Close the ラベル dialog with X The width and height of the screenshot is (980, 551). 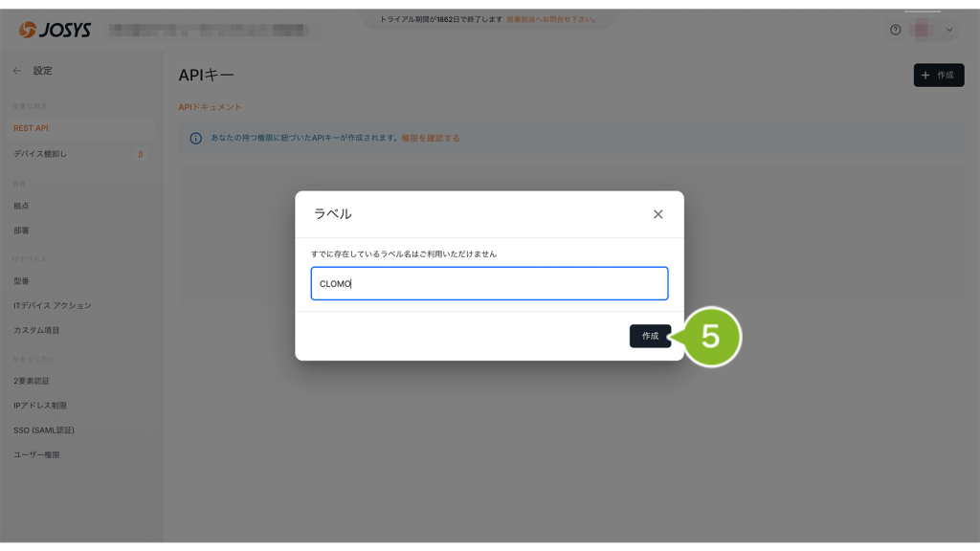(x=657, y=214)
